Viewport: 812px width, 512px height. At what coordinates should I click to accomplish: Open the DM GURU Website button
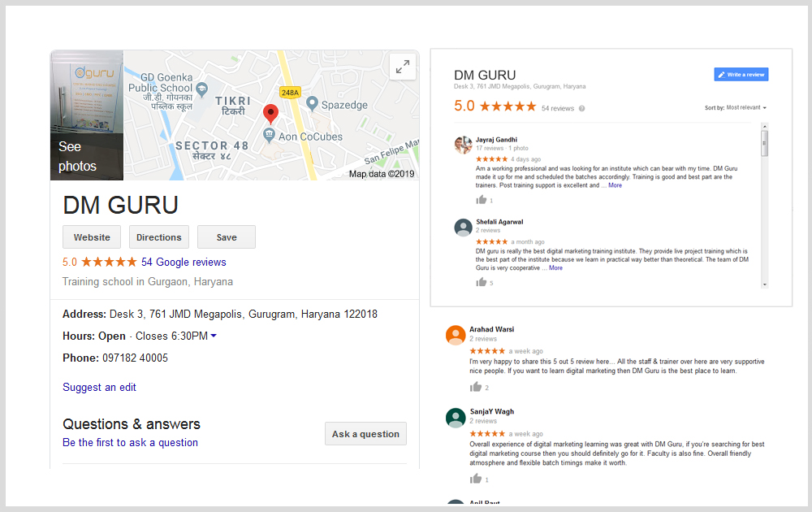(92, 236)
